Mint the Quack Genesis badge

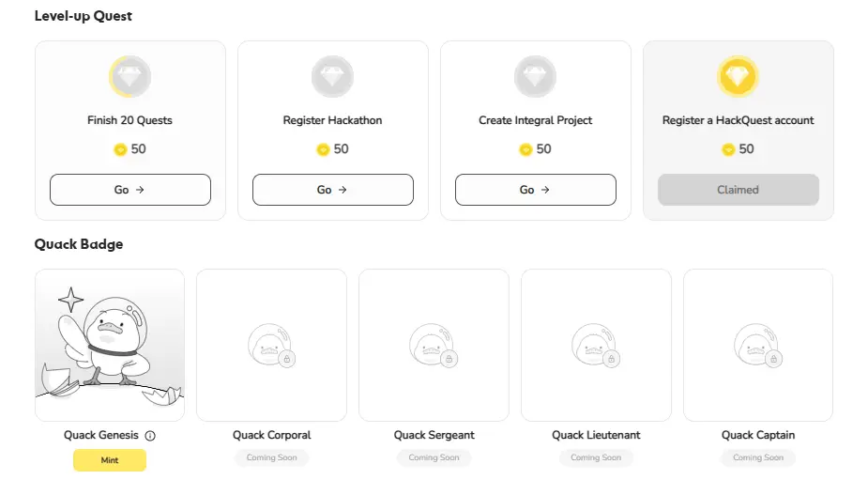[110, 460]
